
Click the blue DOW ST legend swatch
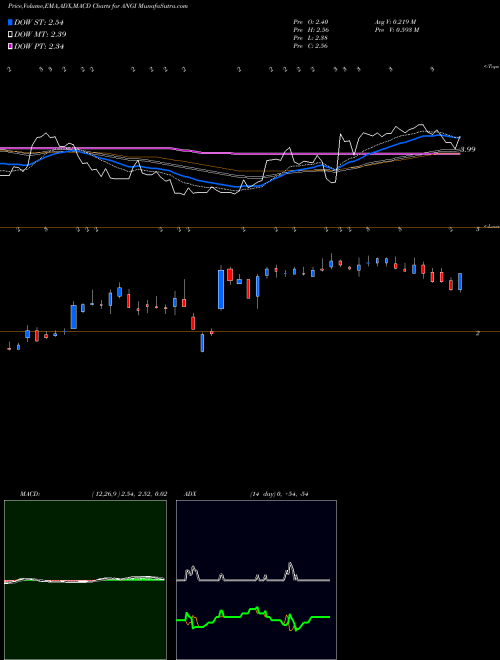click(x=10, y=22)
